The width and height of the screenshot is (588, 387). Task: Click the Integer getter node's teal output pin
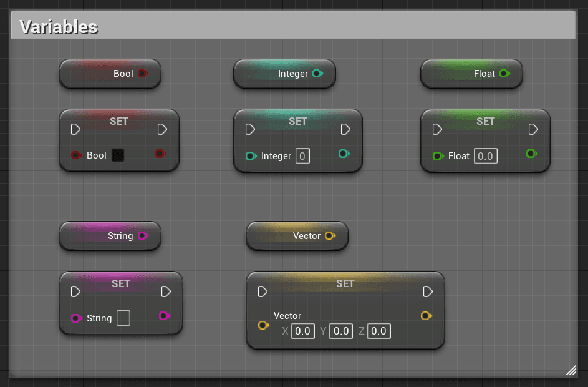pyautogui.click(x=317, y=74)
